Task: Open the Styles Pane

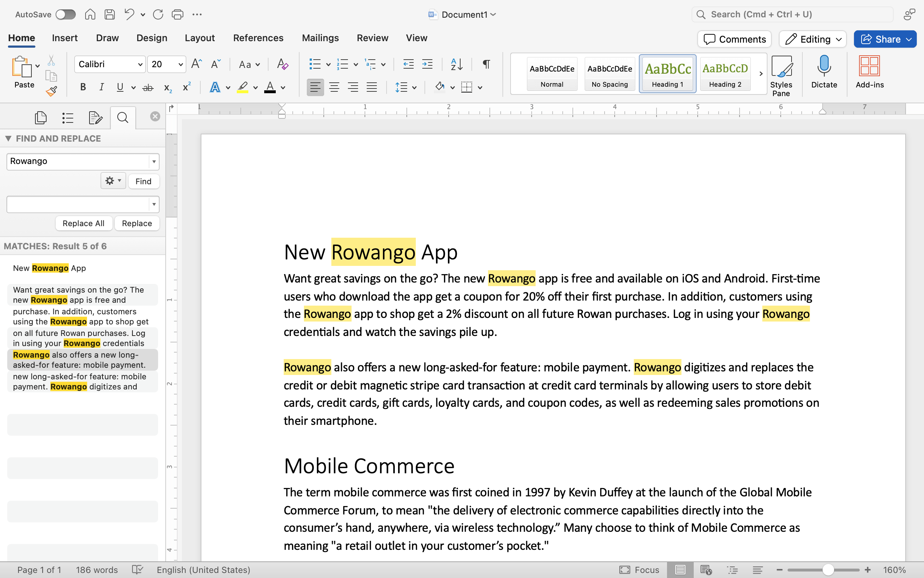Action: pyautogui.click(x=781, y=76)
